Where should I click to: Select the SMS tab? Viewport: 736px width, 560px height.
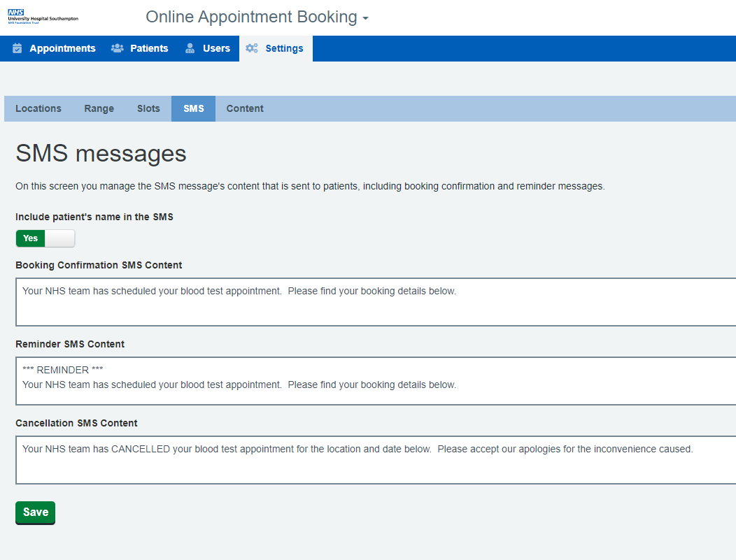[x=194, y=109]
